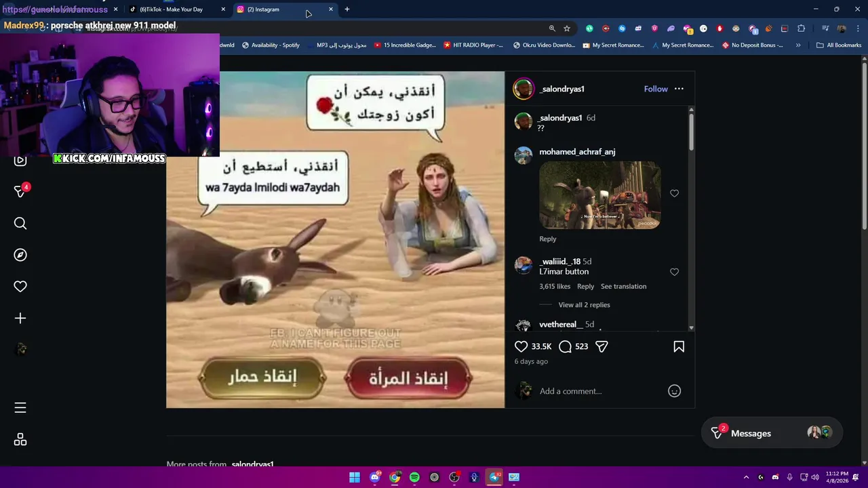Save the post with bookmark icon
The image size is (868, 488).
tap(679, 346)
